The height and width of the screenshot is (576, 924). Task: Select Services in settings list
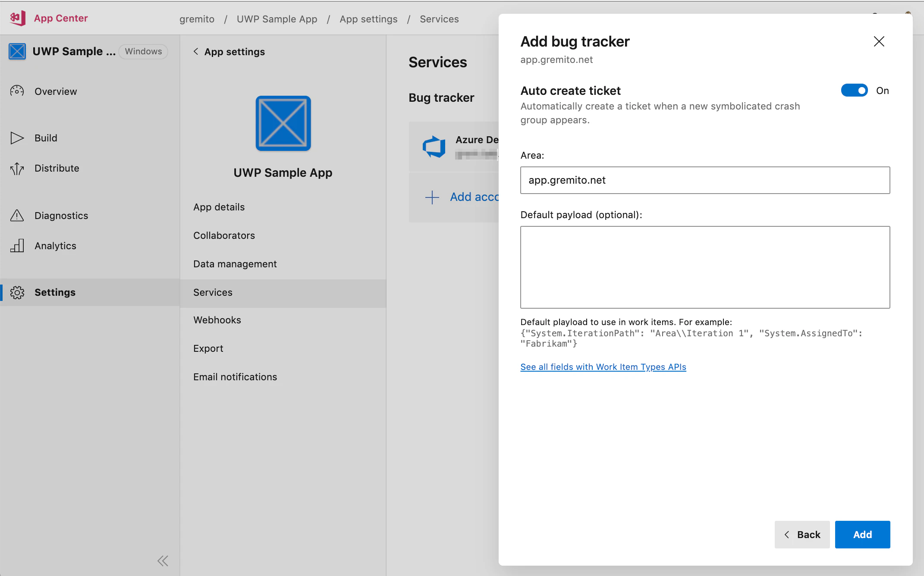coord(283,293)
